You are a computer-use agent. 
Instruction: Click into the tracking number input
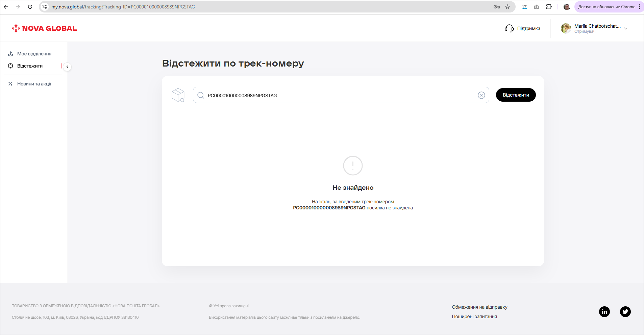[x=338, y=95]
